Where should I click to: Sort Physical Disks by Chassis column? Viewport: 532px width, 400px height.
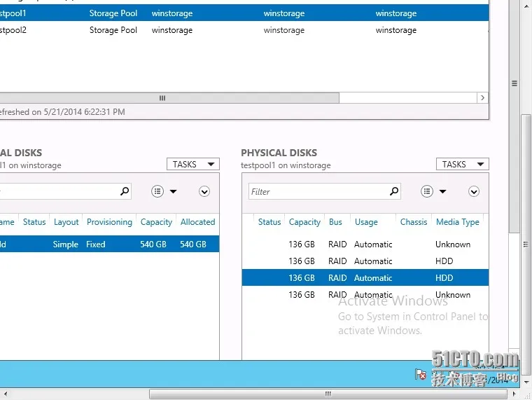(x=414, y=222)
